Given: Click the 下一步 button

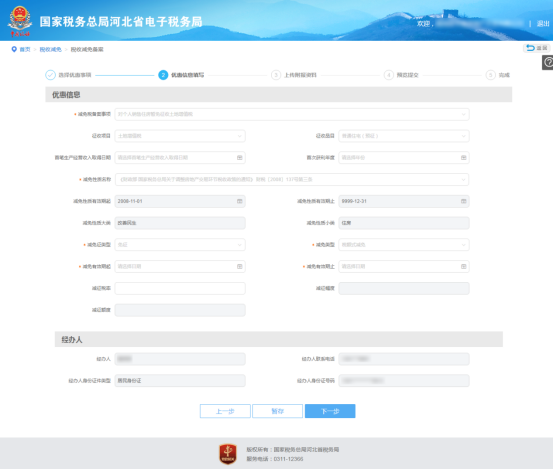Looking at the screenshot, I should click(330, 411).
